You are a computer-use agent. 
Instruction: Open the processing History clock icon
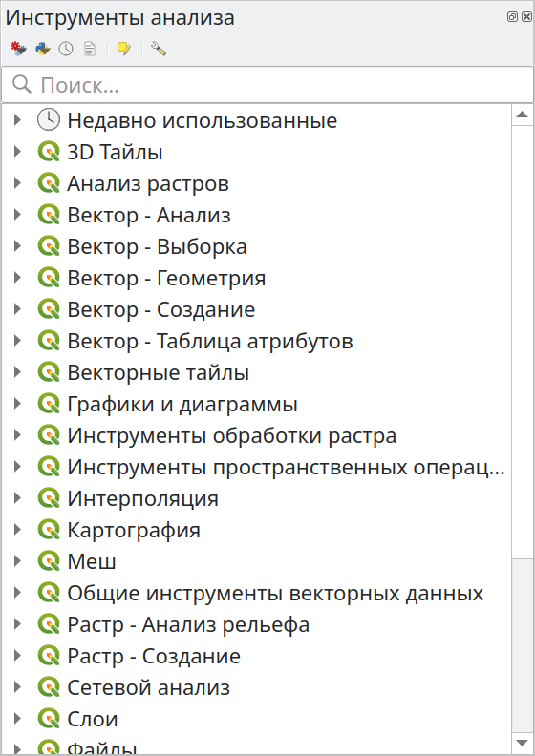tap(66, 49)
